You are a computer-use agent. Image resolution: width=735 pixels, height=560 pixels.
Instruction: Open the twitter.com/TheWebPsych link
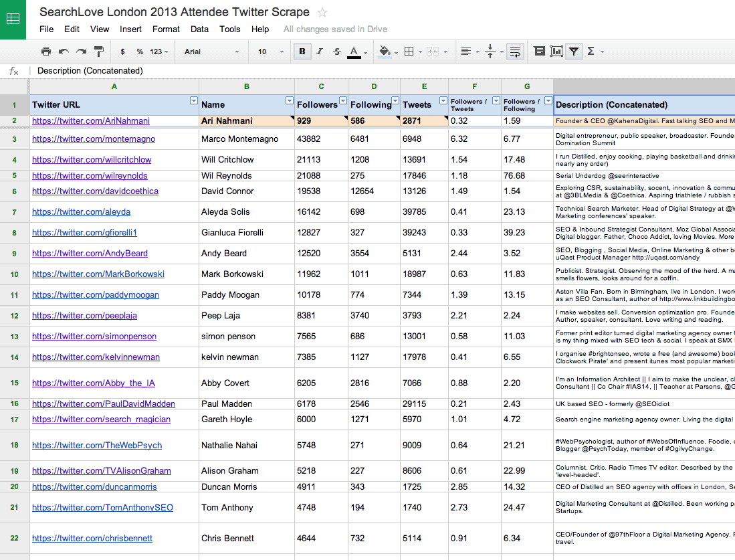pyautogui.click(x=97, y=446)
